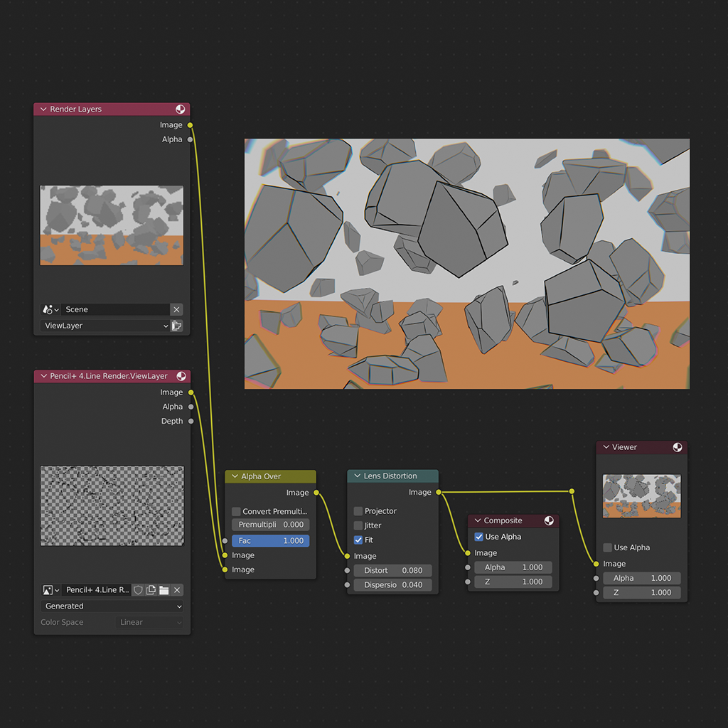The width and height of the screenshot is (728, 728).
Task: Unlink the Scene with the X icon
Action: tap(176, 310)
